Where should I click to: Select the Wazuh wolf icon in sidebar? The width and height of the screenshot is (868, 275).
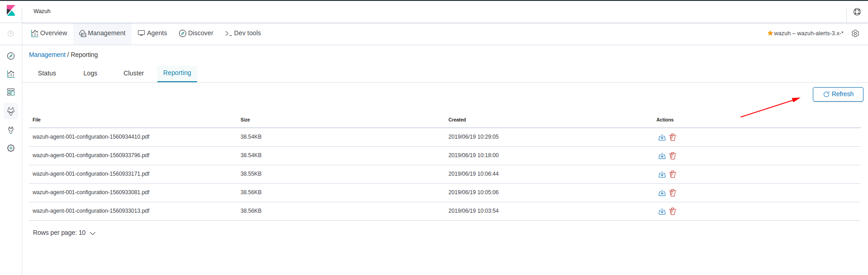(11, 111)
